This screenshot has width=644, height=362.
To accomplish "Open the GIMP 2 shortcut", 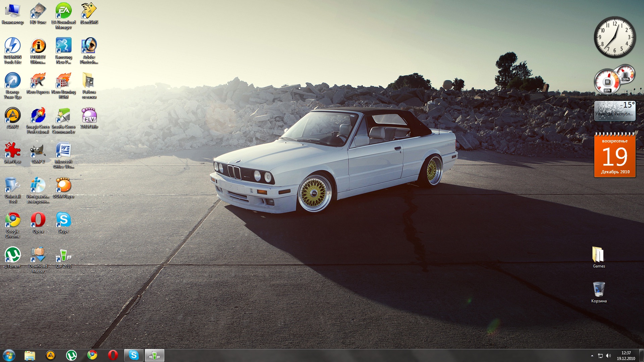I will 38,151.
